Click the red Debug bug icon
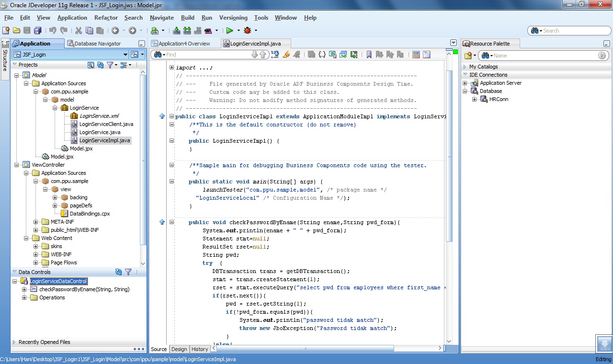 click(248, 31)
